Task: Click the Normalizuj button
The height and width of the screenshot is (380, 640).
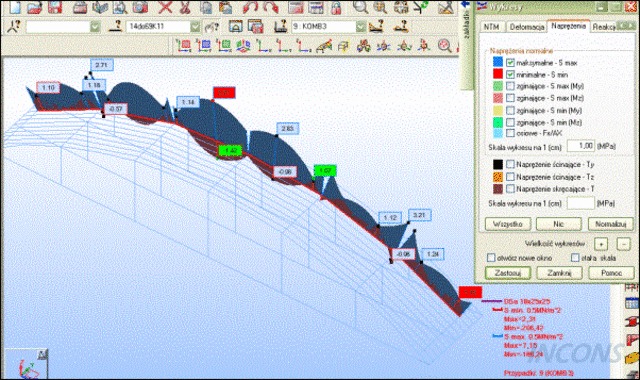Action: [x=611, y=224]
